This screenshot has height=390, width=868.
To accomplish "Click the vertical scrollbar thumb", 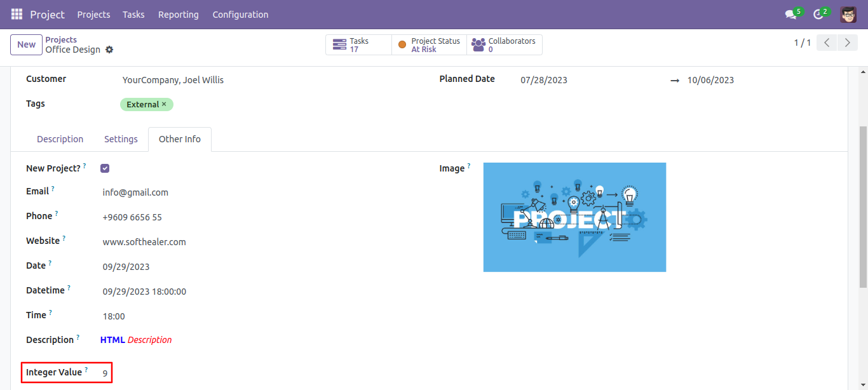I will coord(863,206).
